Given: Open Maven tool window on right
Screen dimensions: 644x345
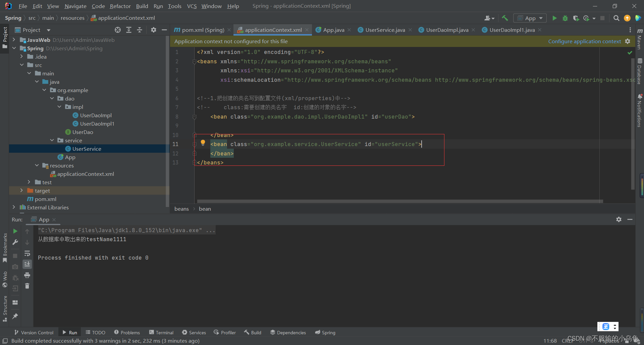Looking at the screenshot, I should (x=640, y=39).
